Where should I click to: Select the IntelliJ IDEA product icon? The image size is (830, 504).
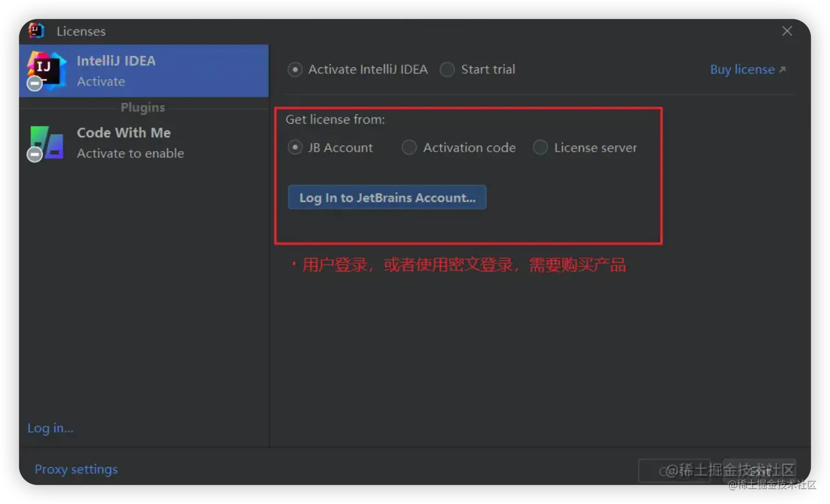[x=46, y=70]
